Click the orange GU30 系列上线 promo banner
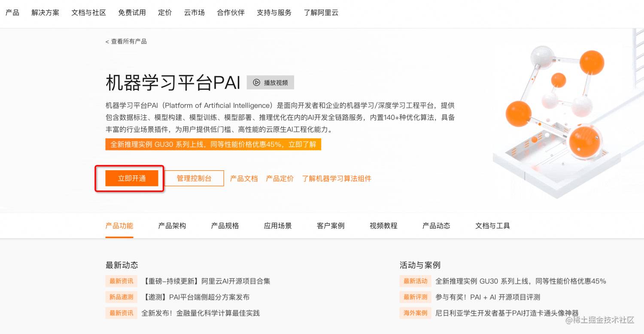This screenshot has height=334, width=644. click(213, 144)
